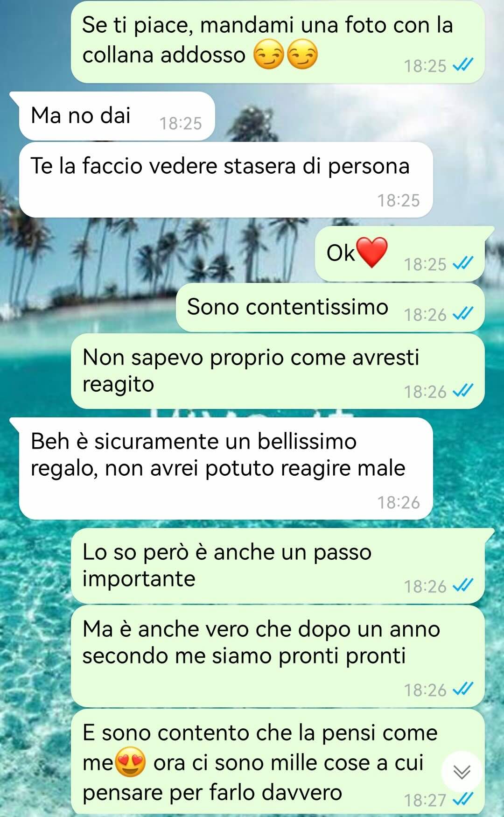Click blue read ticks on Sono contentissimo message
This screenshot has width=504, height=817.
[x=463, y=314]
